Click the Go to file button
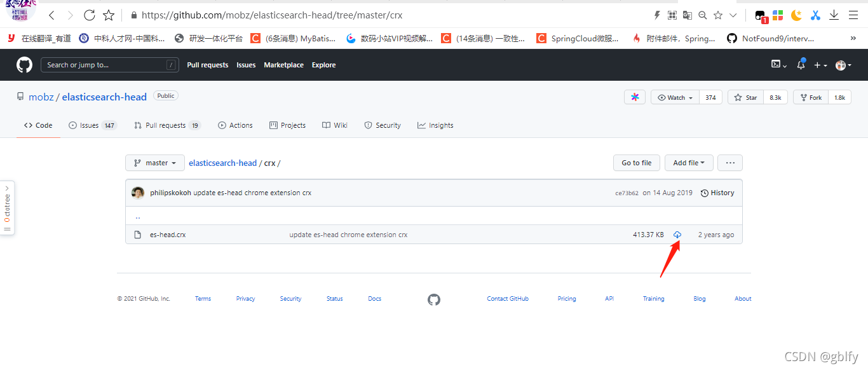This screenshot has height=370, width=868. pyautogui.click(x=637, y=163)
